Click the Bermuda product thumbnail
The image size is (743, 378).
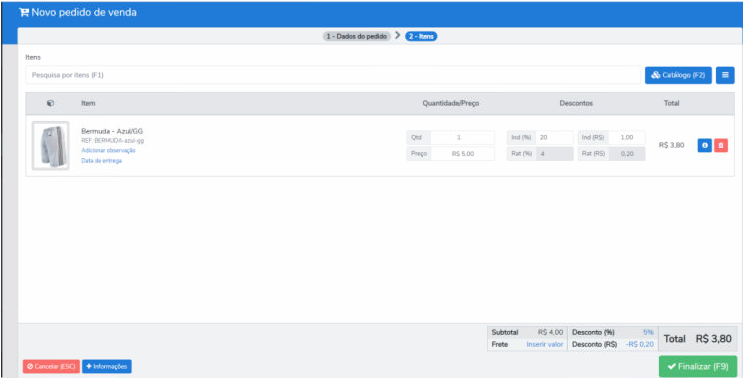[x=50, y=145]
